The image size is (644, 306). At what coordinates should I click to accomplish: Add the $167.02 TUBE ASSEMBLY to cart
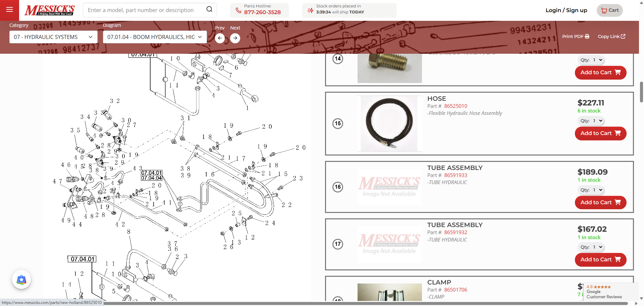tap(600, 260)
